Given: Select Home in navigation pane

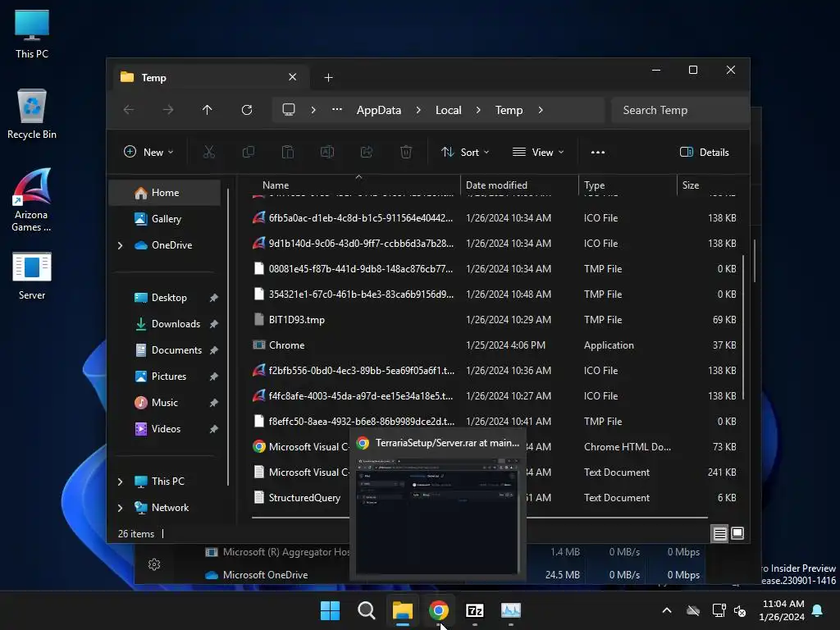Looking at the screenshot, I should tap(164, 192).
